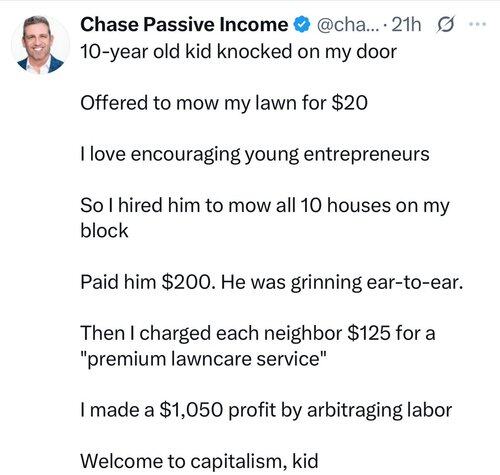Click the @cha... username handle
Screen dimensions: 500x475
pyautogui.click(x=348, y=25)
